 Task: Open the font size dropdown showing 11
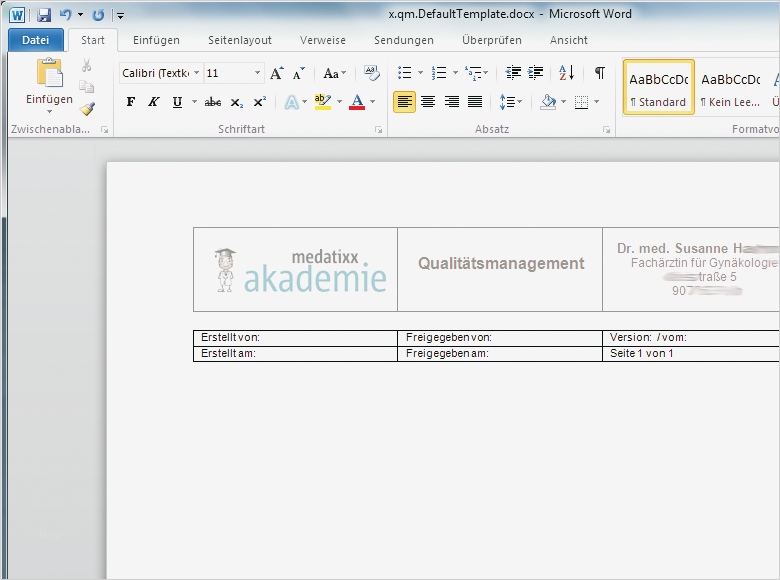257,73
